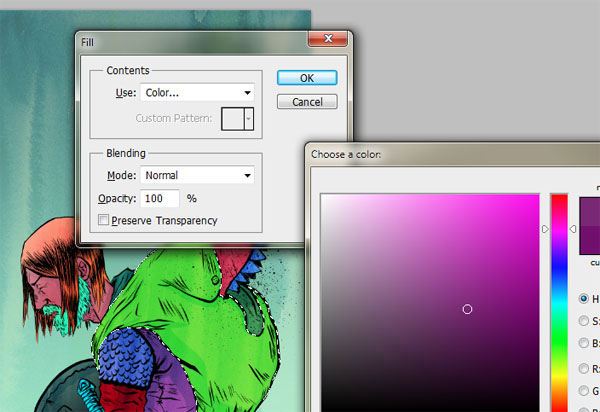Cancel the Fill dialog

click(306, 102)
